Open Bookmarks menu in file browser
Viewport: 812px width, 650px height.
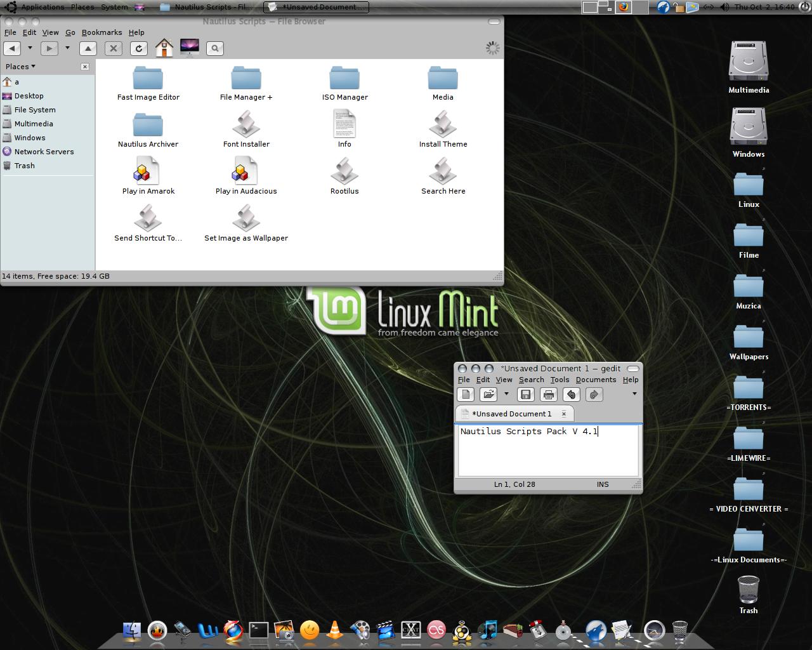(x=101, y=32)
